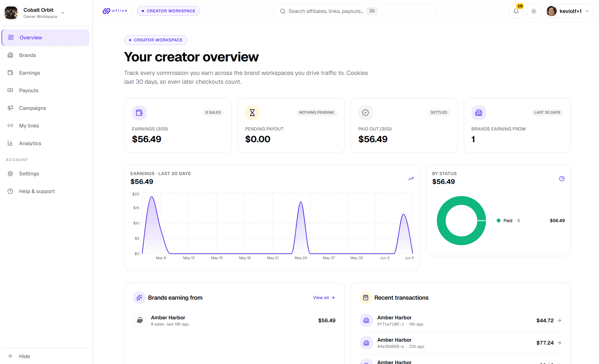This screenshot has height=364, width=599.
Task: Click the green Paid donut ring
Action: [441, 221]
